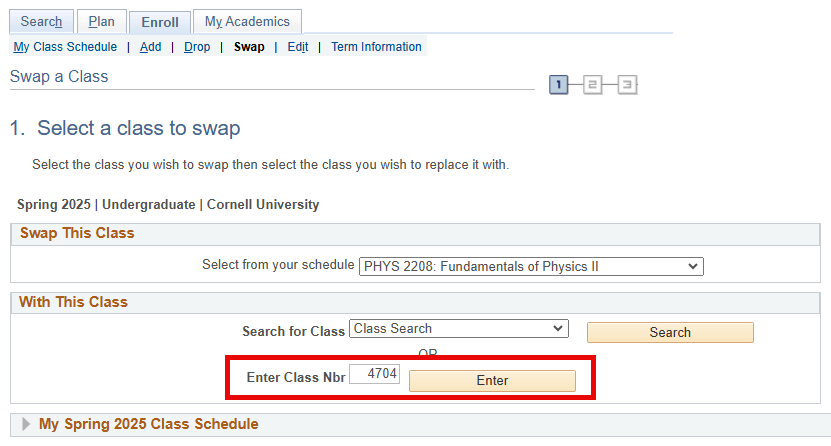Image resolution: width=831 pixels, height=446 pixels.
Task: Click step 1 progress indicator icon
Action: click(559, 86)
